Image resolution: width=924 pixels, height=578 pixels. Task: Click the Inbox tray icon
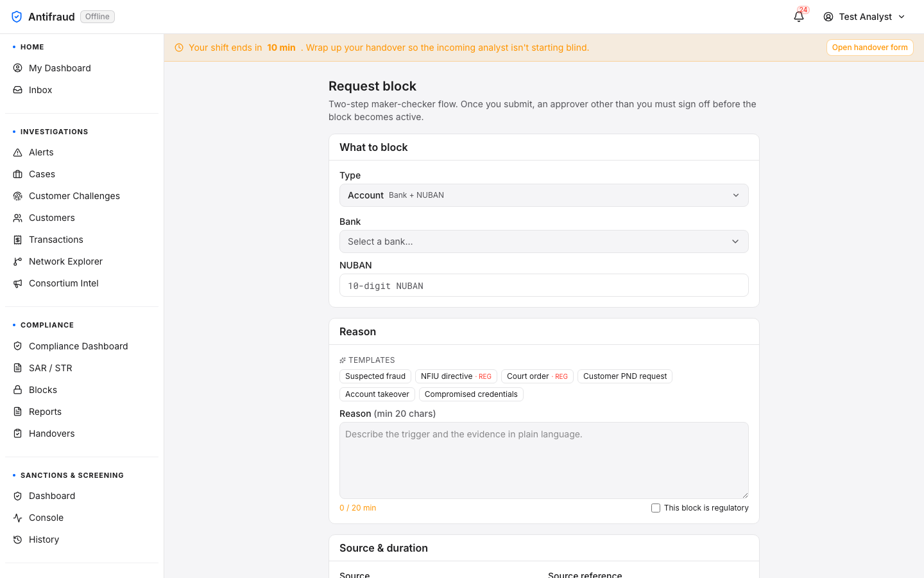click(x=18, y=90)
